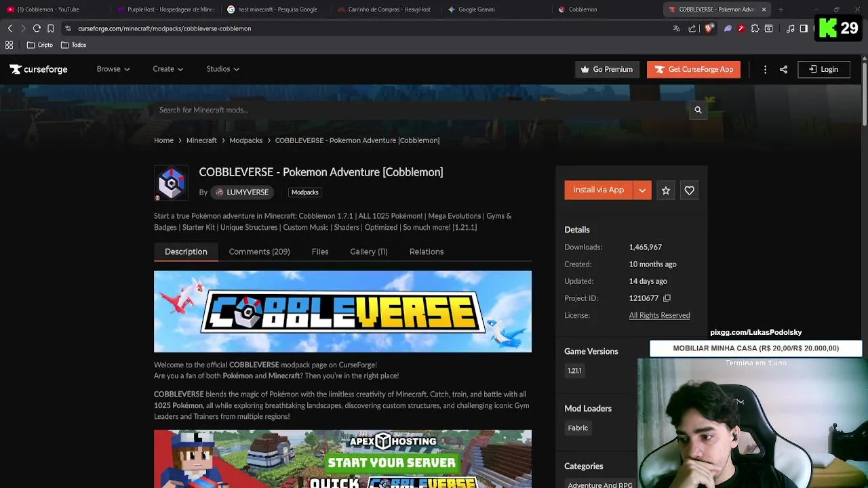This screenshot has height=488, width=868.
Task: Open the Install dropdown arrow
Action: click(642, 190)
